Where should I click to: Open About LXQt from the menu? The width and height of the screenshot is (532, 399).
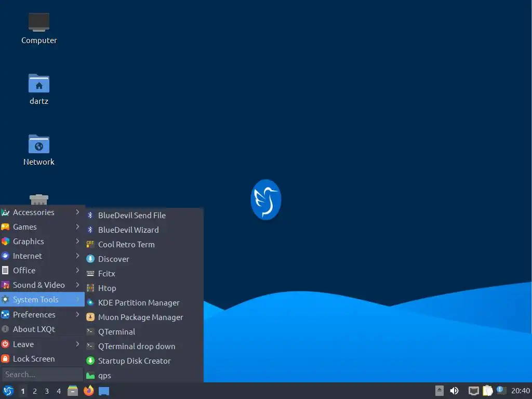42,329
